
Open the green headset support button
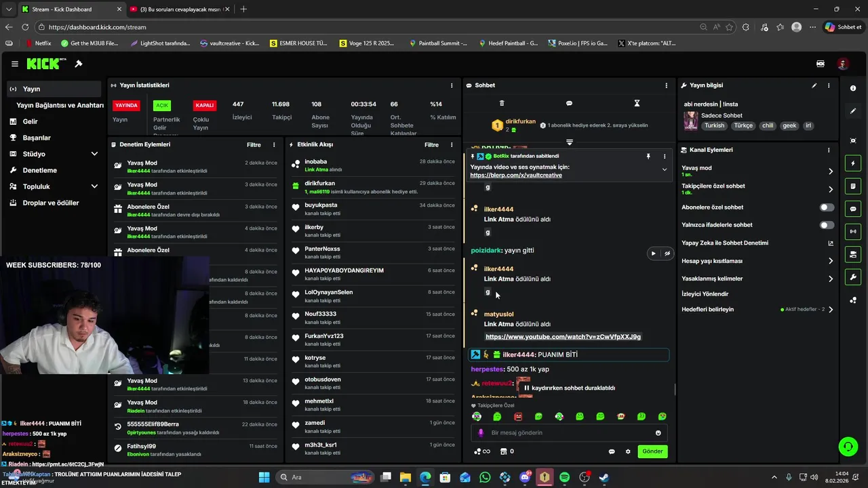pos(848,446)
